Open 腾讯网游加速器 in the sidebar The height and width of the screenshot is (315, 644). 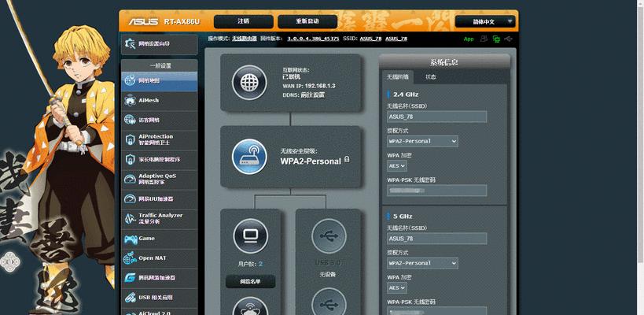159,278
